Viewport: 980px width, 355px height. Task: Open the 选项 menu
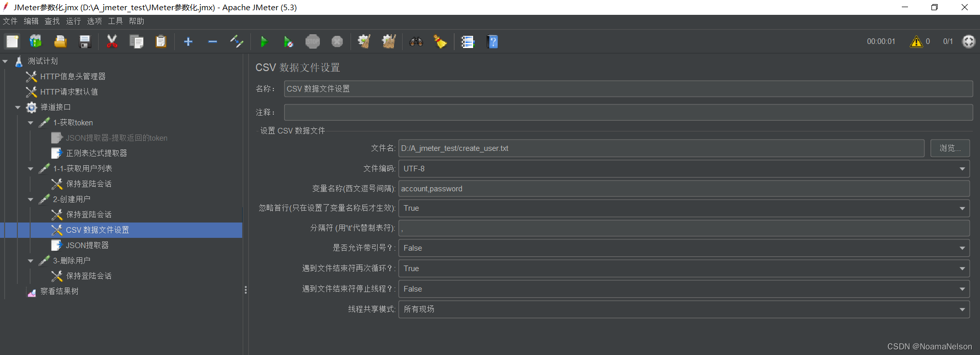[94, 21]
